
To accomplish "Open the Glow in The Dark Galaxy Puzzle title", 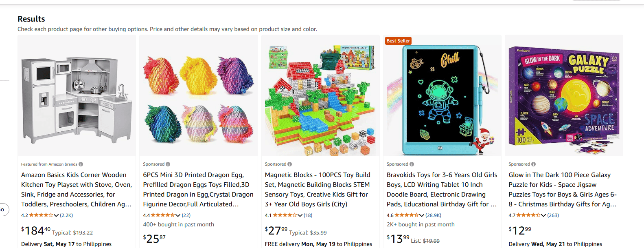I will (x=563, y=190).
